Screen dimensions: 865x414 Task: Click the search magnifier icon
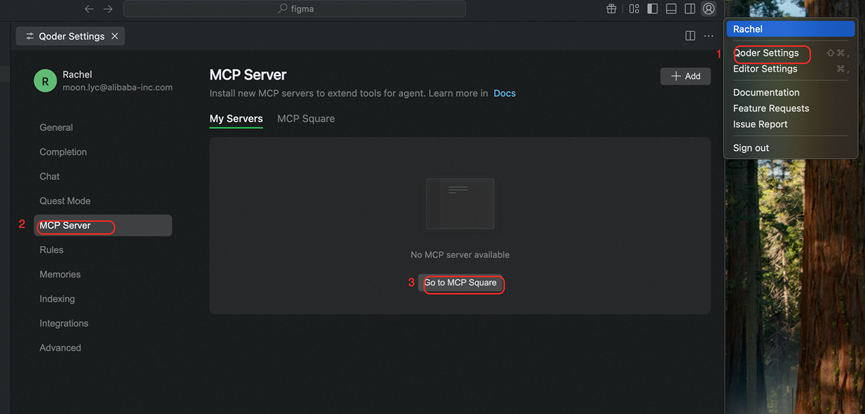[282, 9]
